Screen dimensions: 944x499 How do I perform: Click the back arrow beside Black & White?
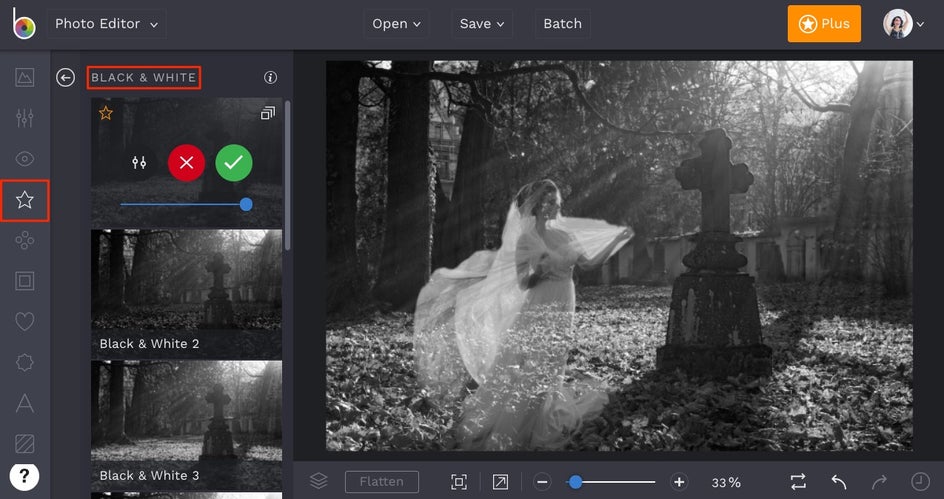(x=66, y=78)
